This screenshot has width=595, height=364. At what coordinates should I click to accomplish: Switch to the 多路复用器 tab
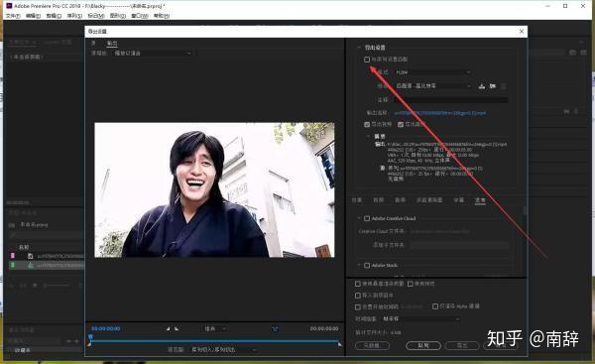tap(429, 200)
